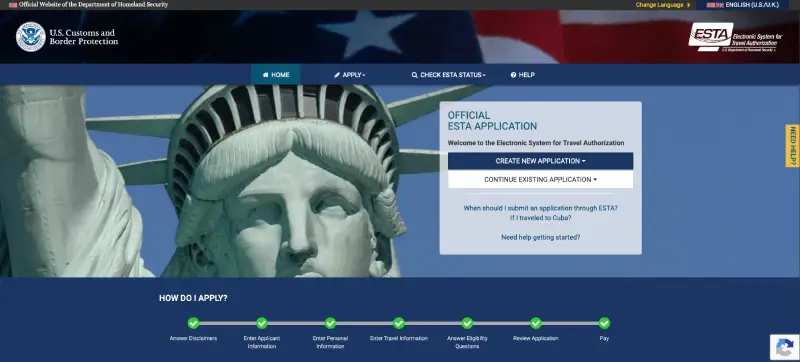Open the yellow NEED HELP? side tab
This screenshot has width=800, height=362.
pyautogui.click(x=792, y=146)
